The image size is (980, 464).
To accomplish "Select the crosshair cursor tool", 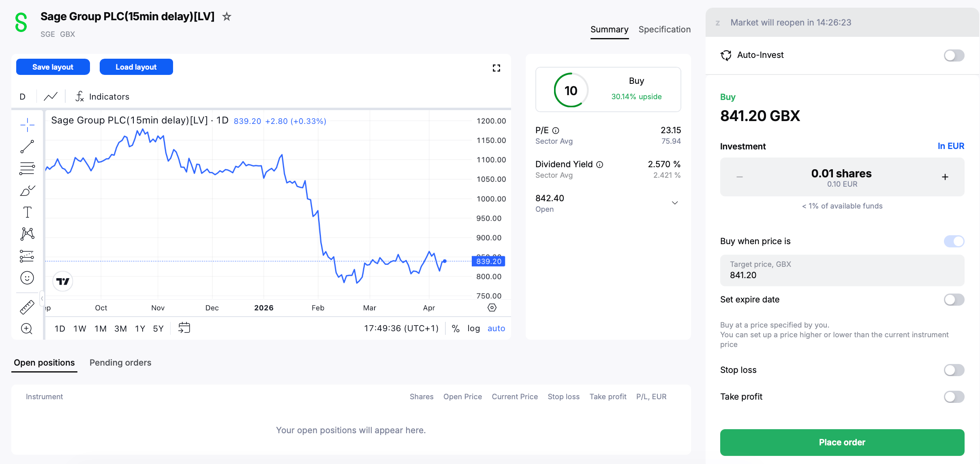I will click(x=27, y=125).
